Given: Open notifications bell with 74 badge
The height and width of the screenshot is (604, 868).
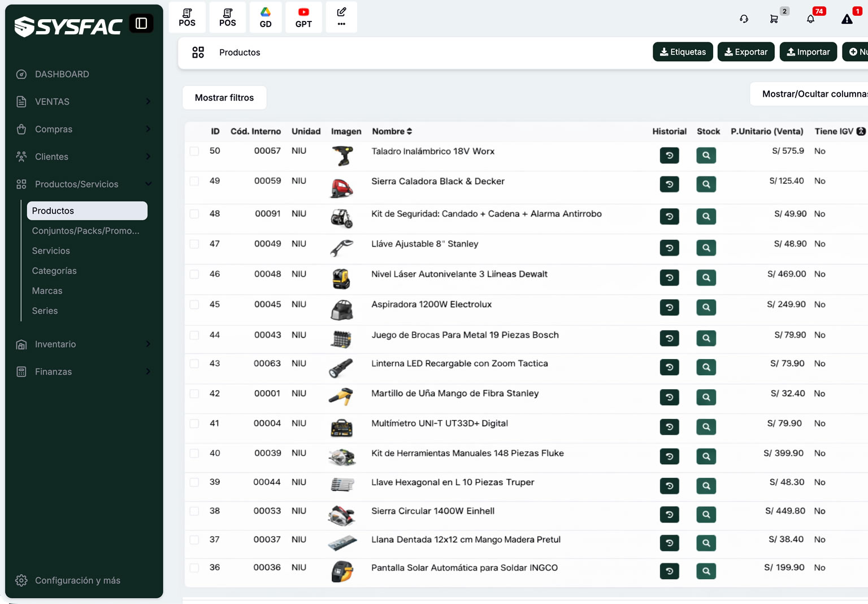Looking at the screenshot, I should click(810, 19).
